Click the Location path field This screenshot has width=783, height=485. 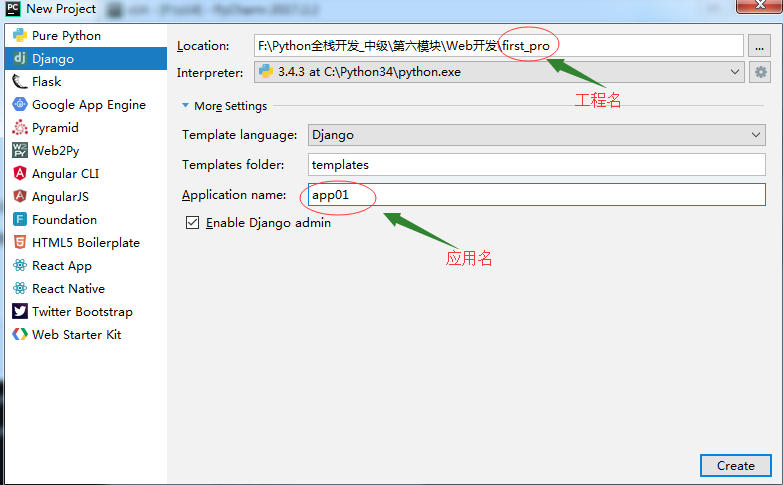499,45
